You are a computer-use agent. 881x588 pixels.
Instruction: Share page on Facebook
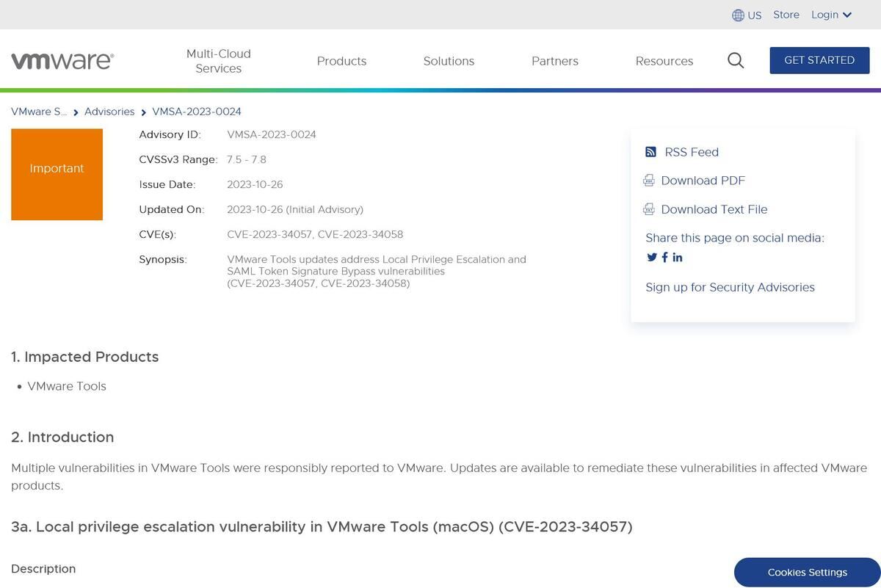click(665, 257)
